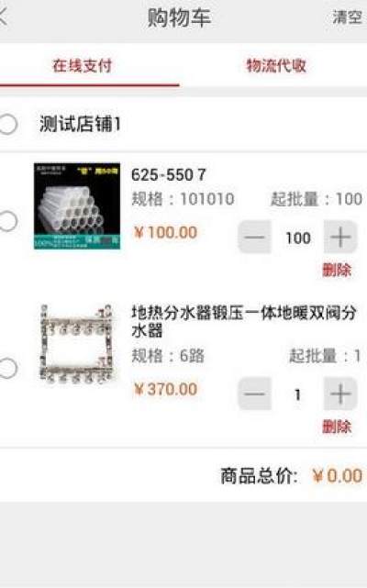Select the 地热分水器 product radio
The image size is (367, 588).
(x=8, y=368)
